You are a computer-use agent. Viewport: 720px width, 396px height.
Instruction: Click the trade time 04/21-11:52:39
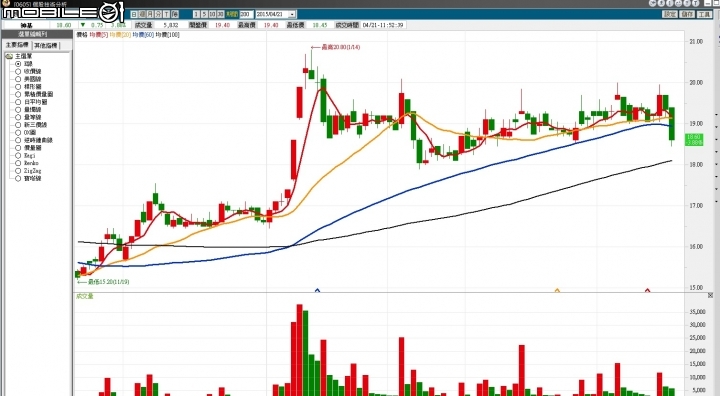[383, 25]
